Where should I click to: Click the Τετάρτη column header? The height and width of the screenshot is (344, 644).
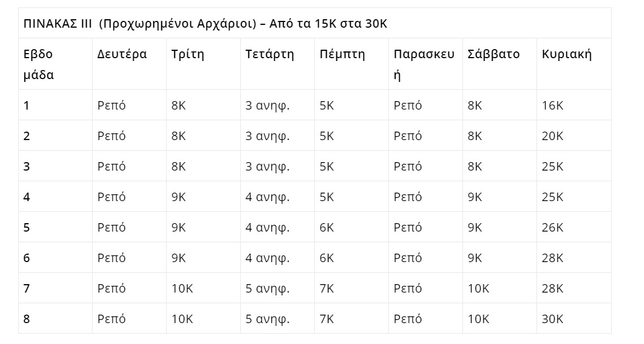[x=270, y=54]
